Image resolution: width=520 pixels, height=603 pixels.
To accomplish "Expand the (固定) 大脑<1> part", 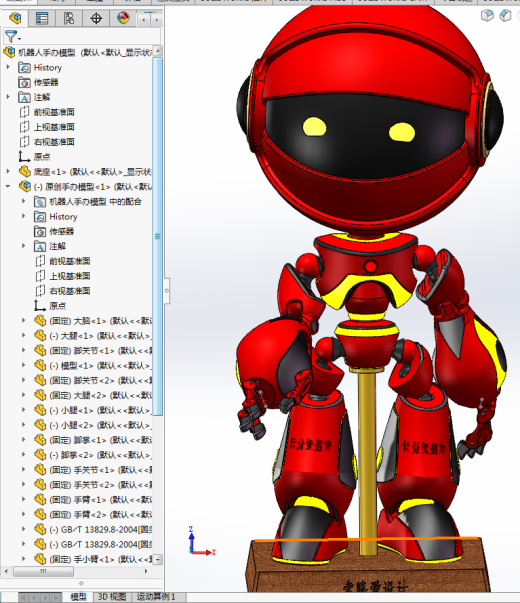I will [23, 320].
